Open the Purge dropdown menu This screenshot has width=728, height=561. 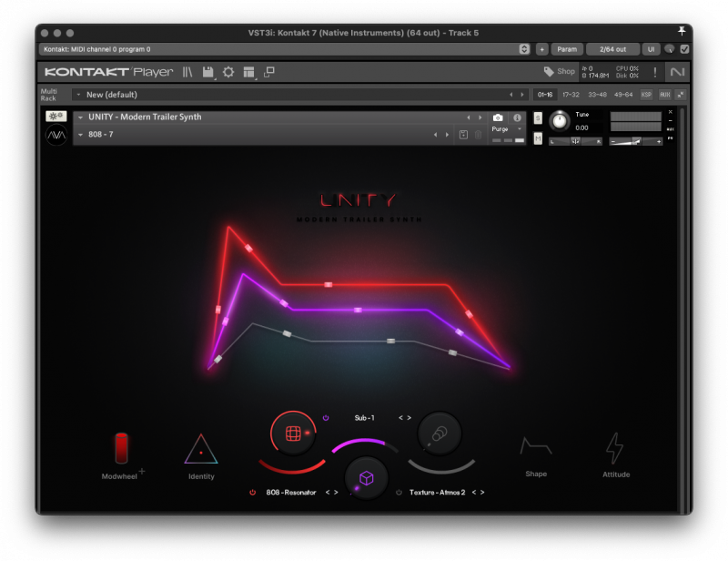tap(508, 129)
